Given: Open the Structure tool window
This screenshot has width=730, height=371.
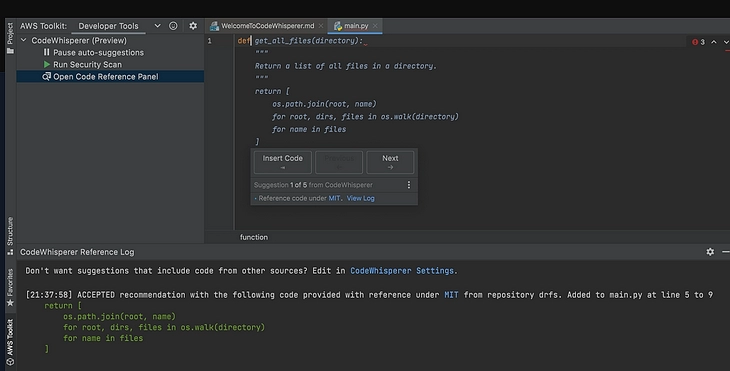Looking at the screenshot, I should click(x=10, y=236).
